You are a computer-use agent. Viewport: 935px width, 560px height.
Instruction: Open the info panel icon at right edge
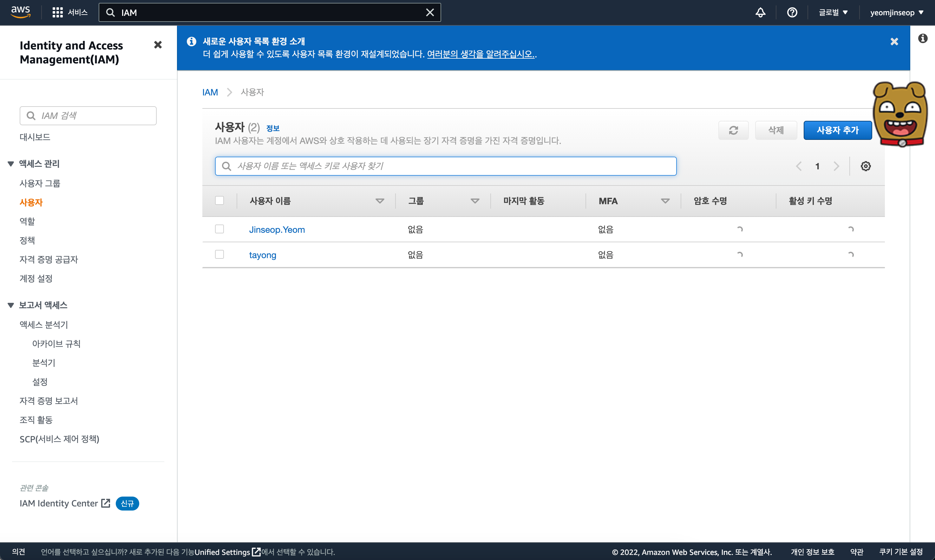point(923,38)
